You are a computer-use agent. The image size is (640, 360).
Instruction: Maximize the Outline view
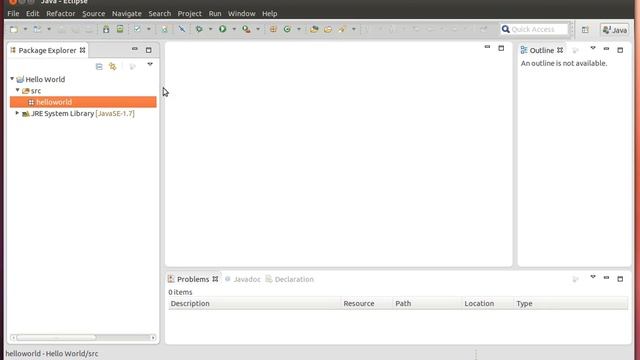point(620,50)
